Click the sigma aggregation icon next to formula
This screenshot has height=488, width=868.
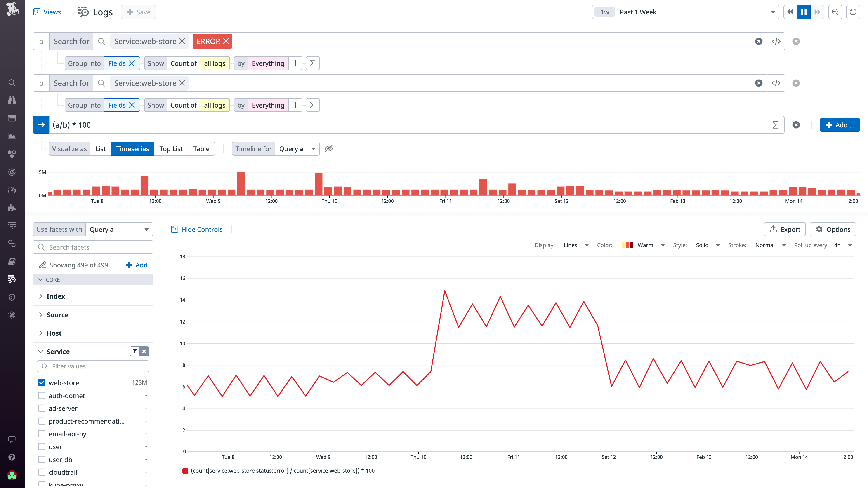pos(775,125)
